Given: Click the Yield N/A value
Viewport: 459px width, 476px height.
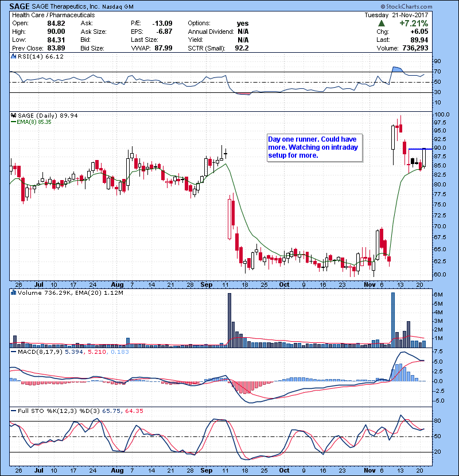Looking at the screenshot, I should tap(243, 40).
